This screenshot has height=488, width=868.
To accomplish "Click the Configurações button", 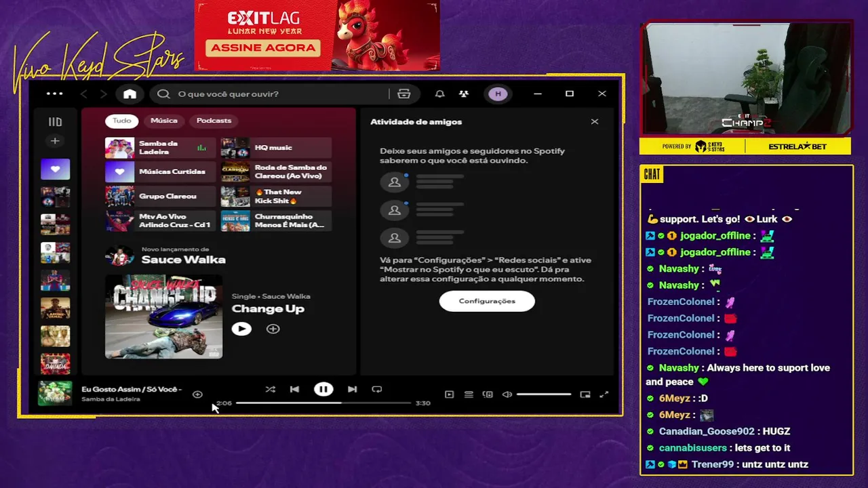I will (487, 301).
